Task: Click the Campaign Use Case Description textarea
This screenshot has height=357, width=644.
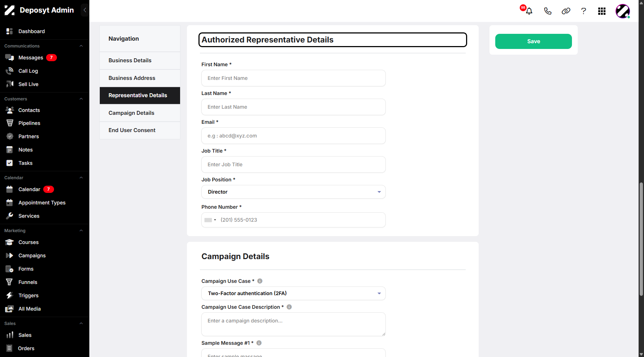Action: pyautogui.click(x=294, y=324)
